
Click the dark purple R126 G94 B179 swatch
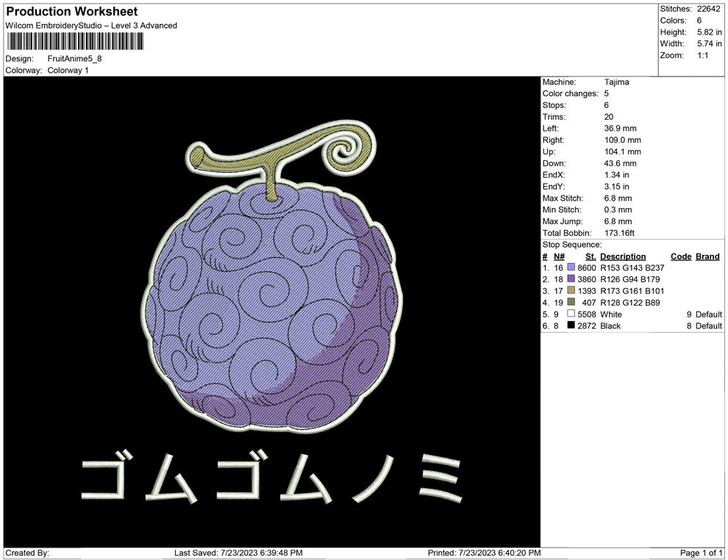571,279
